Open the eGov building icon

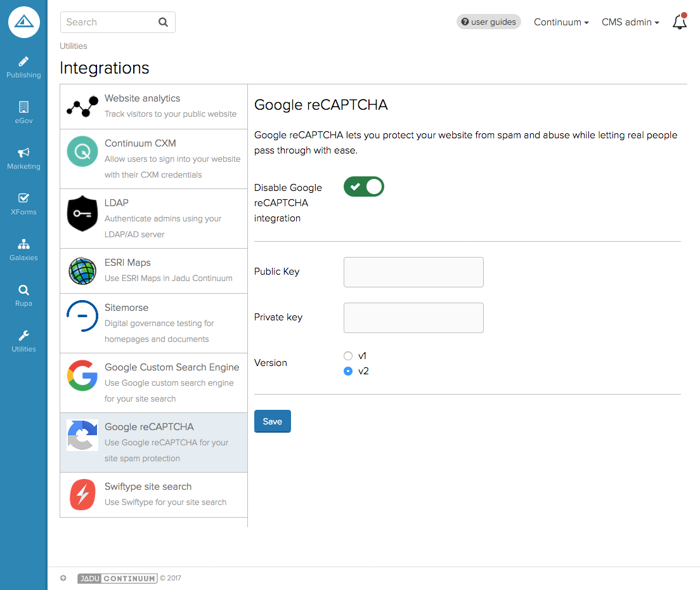click(23, 107)
